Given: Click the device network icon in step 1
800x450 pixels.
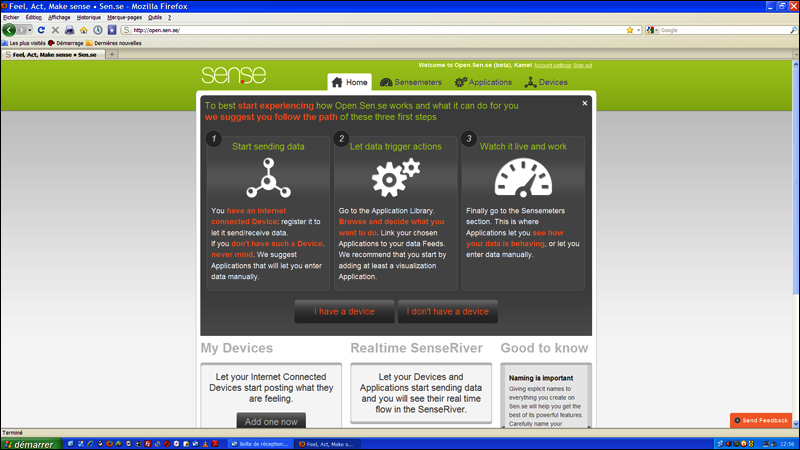Looking at the screenshot, I should [x=268, y=178].
